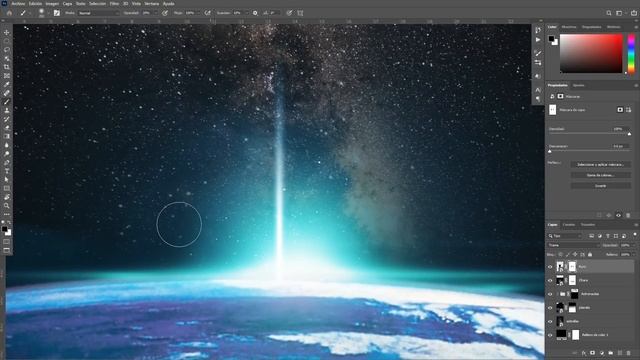
Task: Open the Ayuda menu
Action: pos(169,4)
